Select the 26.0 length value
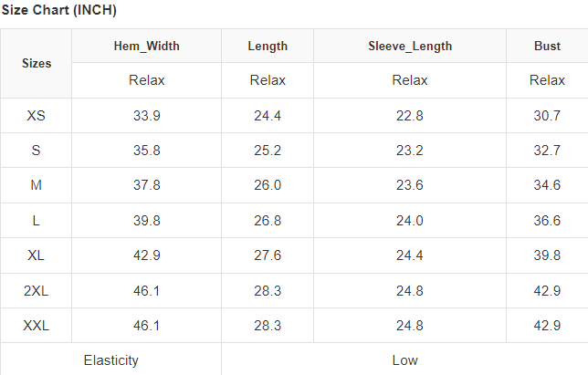The width and height of the screenshot is (588, 375). [x=268, y=185]
